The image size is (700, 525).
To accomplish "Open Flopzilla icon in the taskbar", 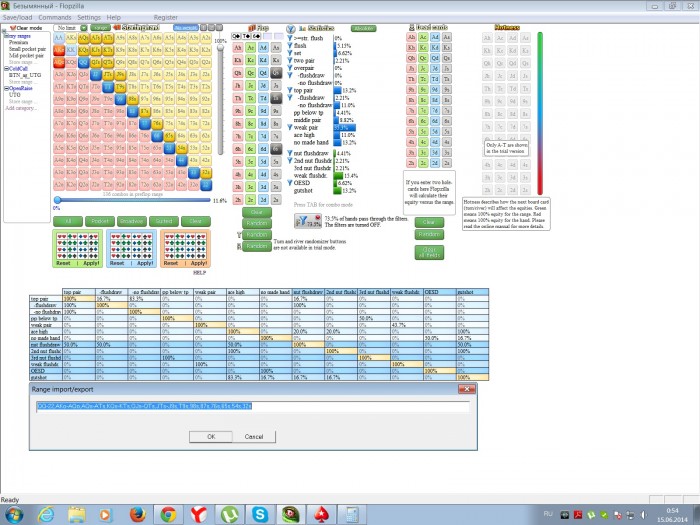I will (x=290, y=514).
